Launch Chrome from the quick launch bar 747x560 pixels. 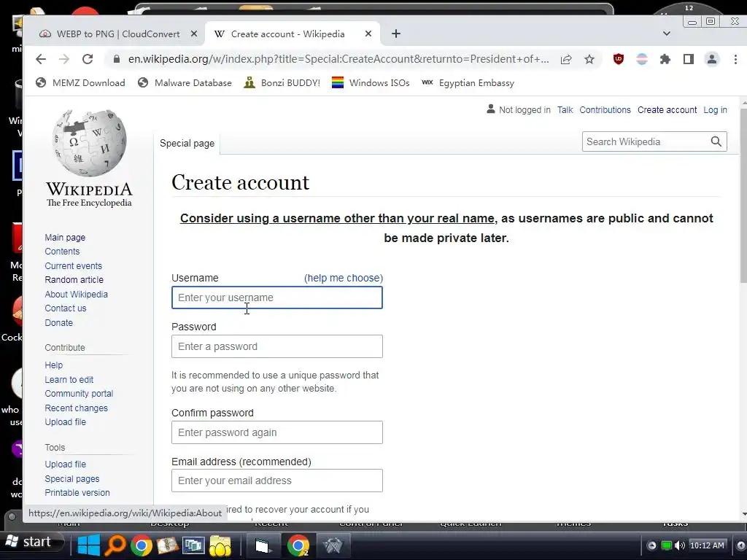(141, 545)
